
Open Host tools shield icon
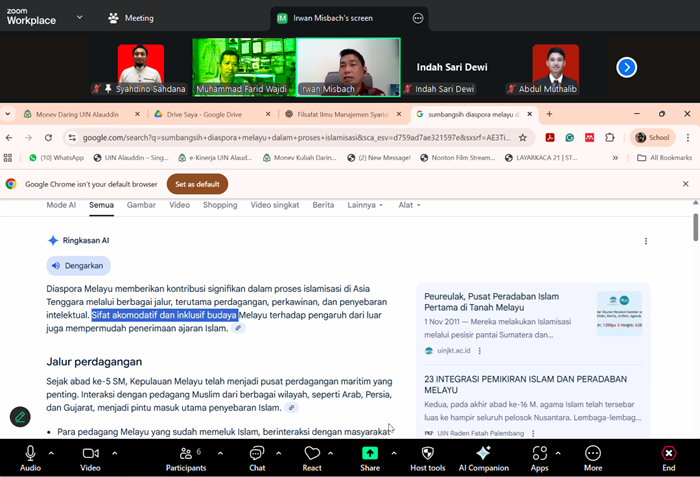(427, 453)
